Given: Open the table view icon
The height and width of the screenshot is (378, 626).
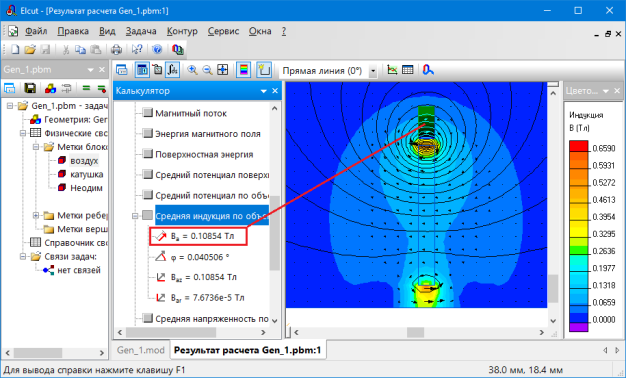Looking at the screenshot, I should (408, 70).
